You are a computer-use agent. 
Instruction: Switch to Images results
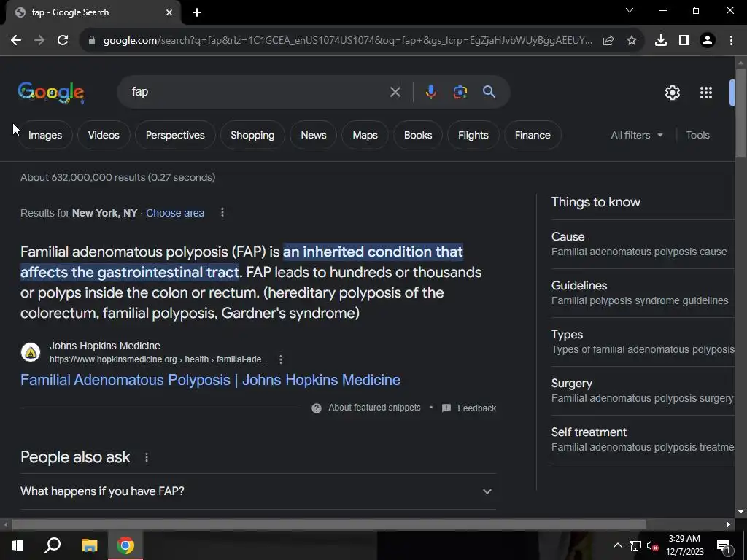coord(45,135)
